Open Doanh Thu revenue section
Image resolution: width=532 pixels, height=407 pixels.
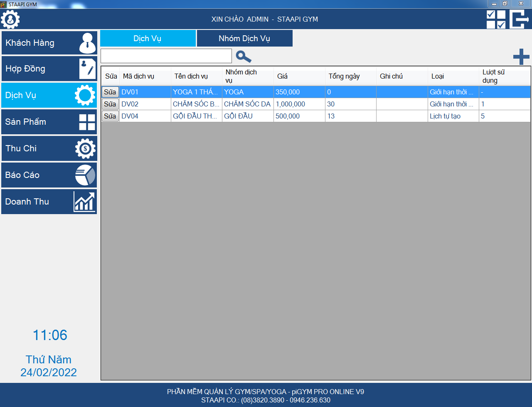49,202
